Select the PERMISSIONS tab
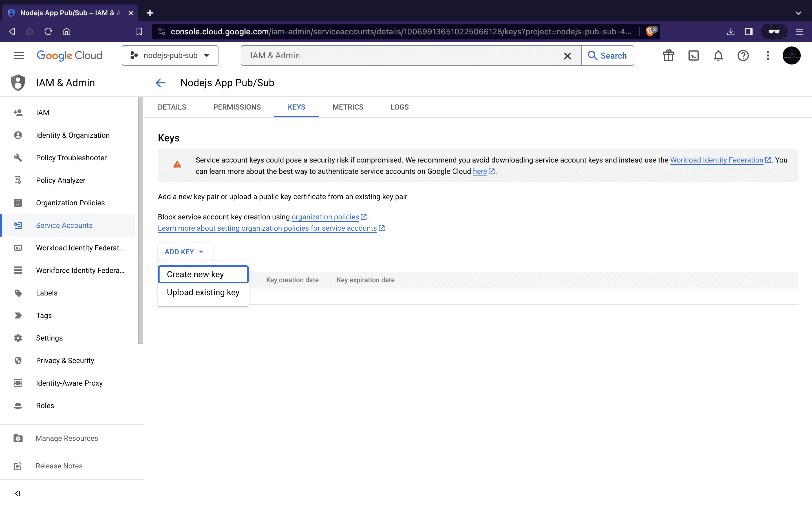The width and height of the screenshot is (812, 507). point(237,107)
